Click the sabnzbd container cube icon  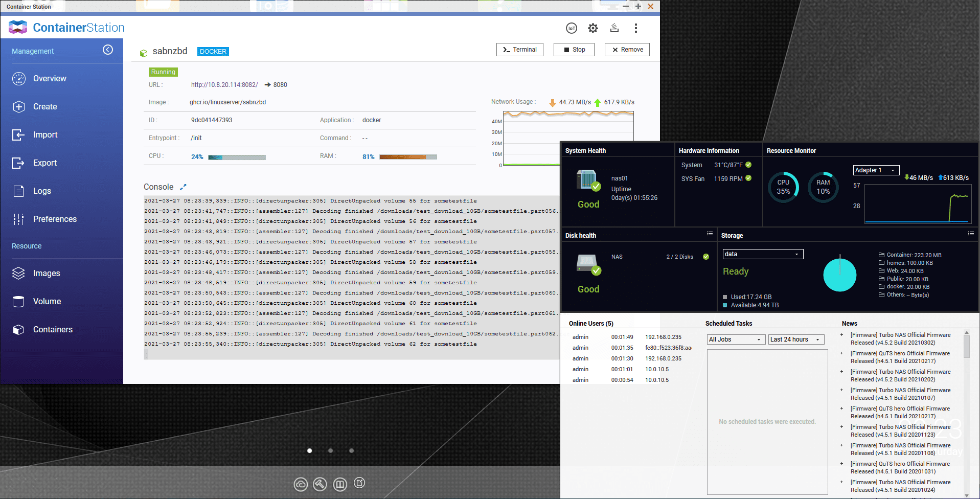click(144, 53)
